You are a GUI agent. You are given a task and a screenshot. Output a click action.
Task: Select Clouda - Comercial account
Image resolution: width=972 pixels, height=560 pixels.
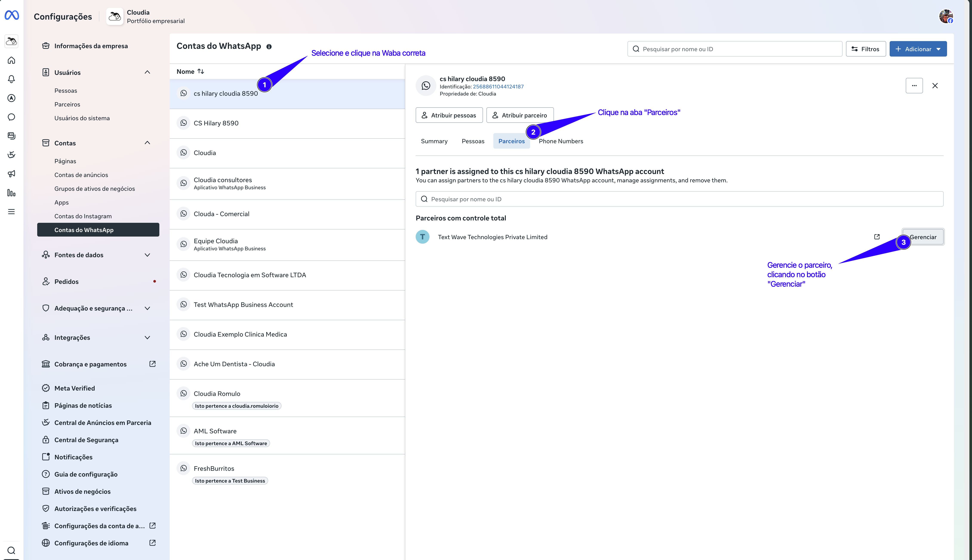pyautogui.click(x=287, y=214)
